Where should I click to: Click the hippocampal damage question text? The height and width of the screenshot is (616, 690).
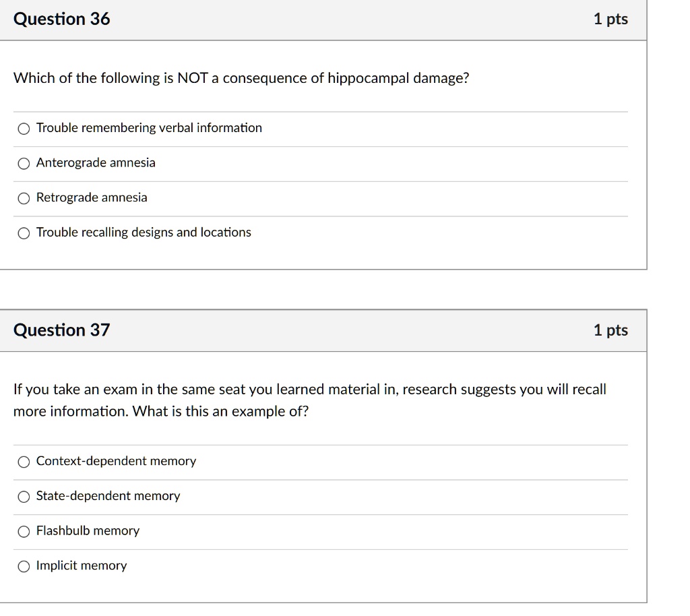click(x=241, y=78)
